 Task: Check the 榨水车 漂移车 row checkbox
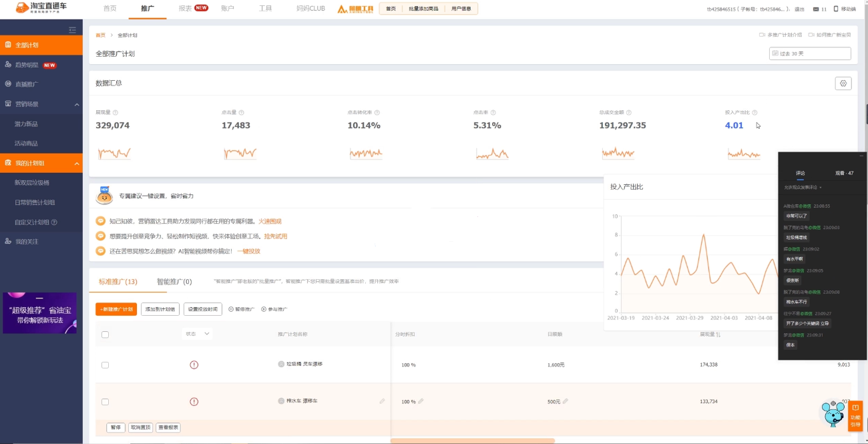click(x=105, y=402)
